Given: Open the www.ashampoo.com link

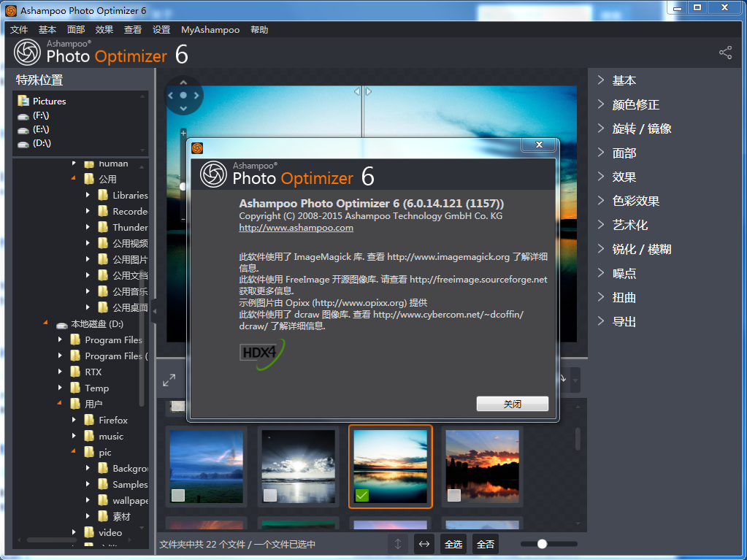Looking at the screenshot, I should pyautogui.click(x=296, y=228).
